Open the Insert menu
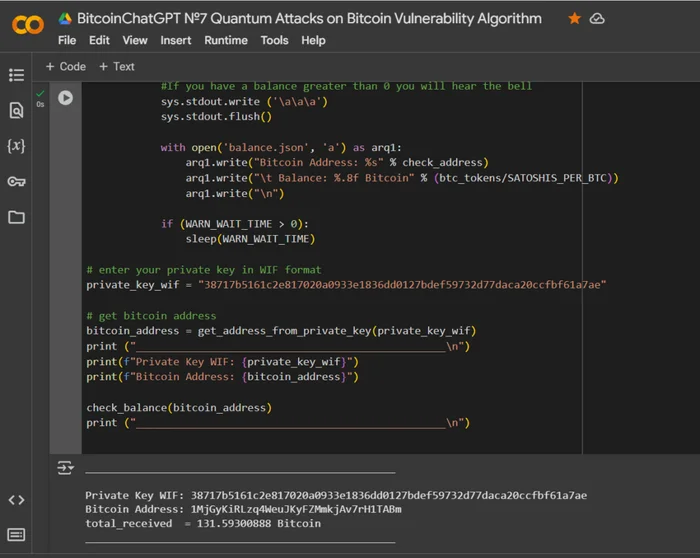The image size is (700, 558). [x=175, y=40]
